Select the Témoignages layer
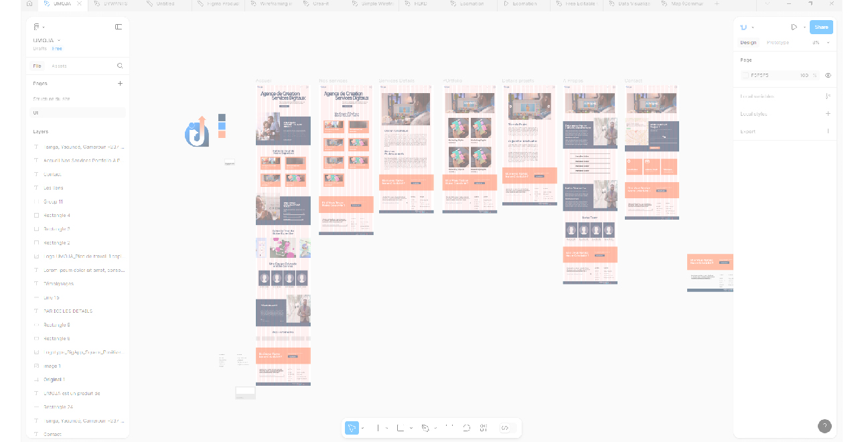The image size is (868, 442). [59, 283]
